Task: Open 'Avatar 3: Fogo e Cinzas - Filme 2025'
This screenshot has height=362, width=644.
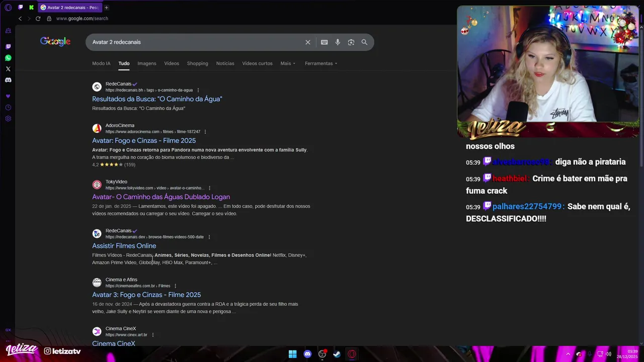Action: click(146, 295)
